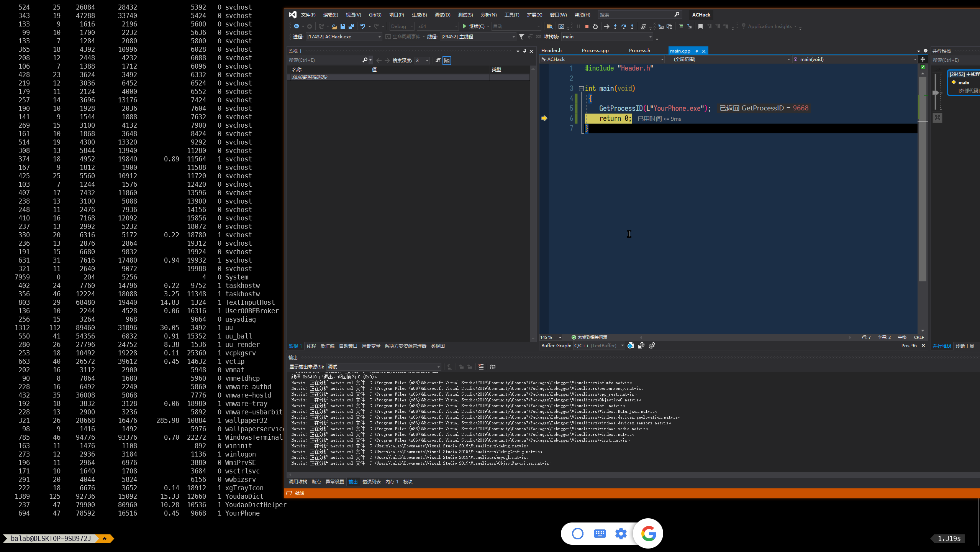Open the search depth dropdown showing 3

[x=422, y=60]
